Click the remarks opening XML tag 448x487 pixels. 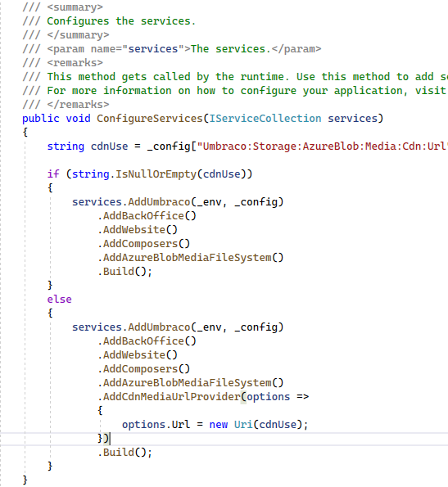pyautogui.click(x=75, y=63)
